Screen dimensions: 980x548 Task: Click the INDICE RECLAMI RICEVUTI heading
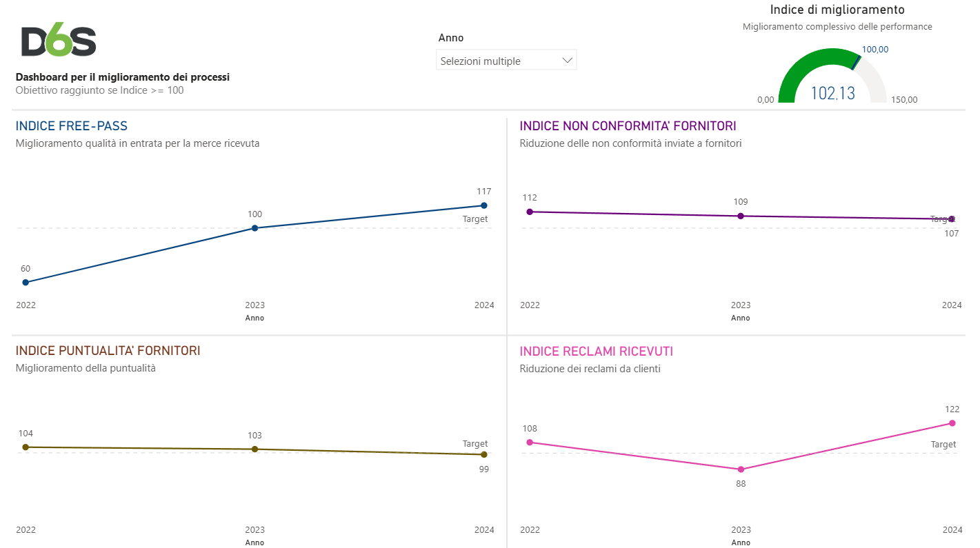point(596,352)
